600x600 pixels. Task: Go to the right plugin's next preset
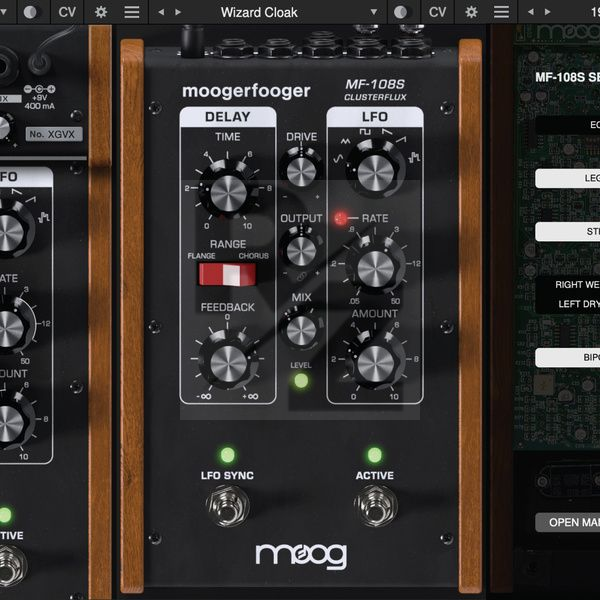548,12
